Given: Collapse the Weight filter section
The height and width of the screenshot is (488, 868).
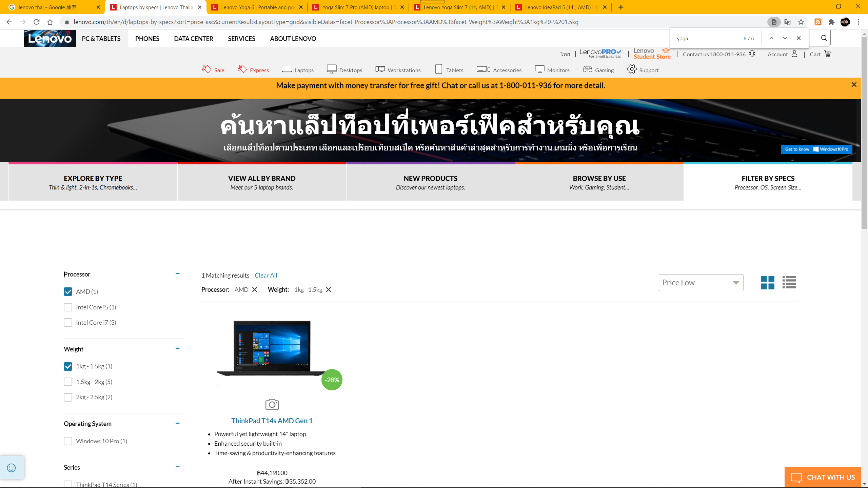Looking at the screenshot, I should 177,349.
